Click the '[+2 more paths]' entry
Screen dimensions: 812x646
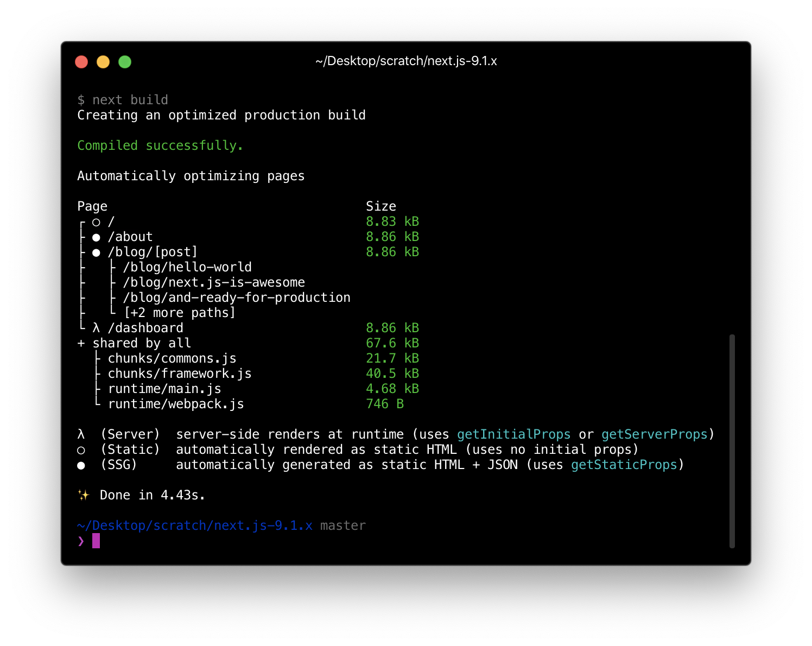[x=180, y=313]
